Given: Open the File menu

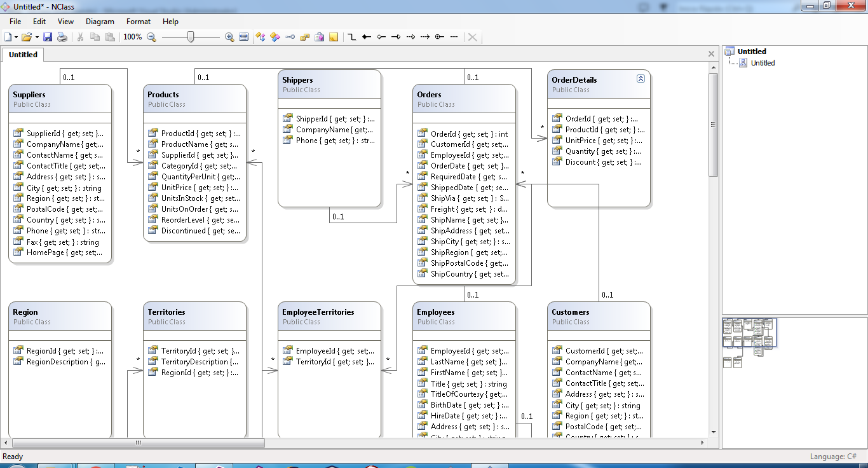Looking at the screenshot, I should pyautogui.click(x=15, y=22).
